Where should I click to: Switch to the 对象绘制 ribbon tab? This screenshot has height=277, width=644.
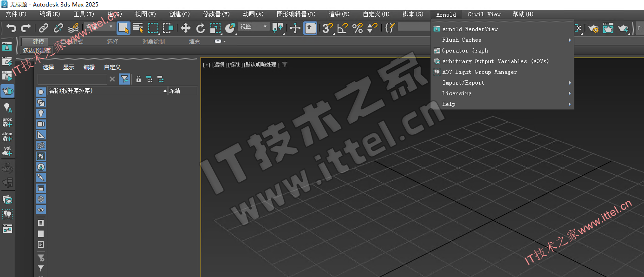click(153, 42)
